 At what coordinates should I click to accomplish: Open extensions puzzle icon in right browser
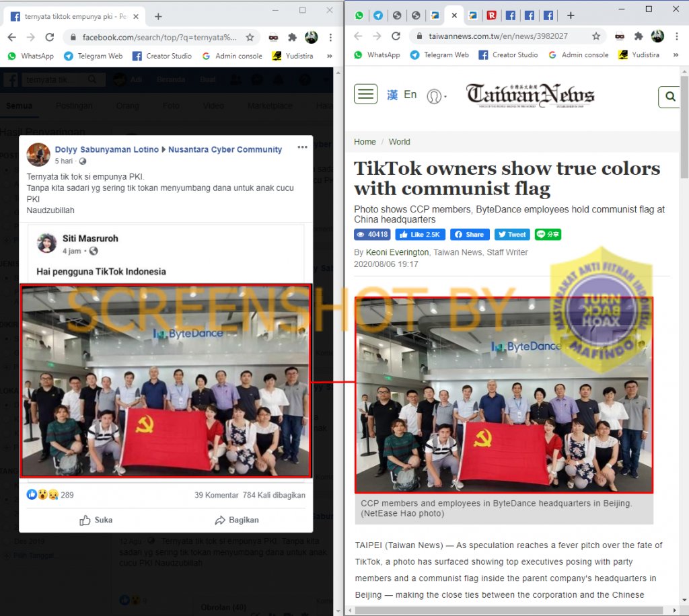pos(639,36)
